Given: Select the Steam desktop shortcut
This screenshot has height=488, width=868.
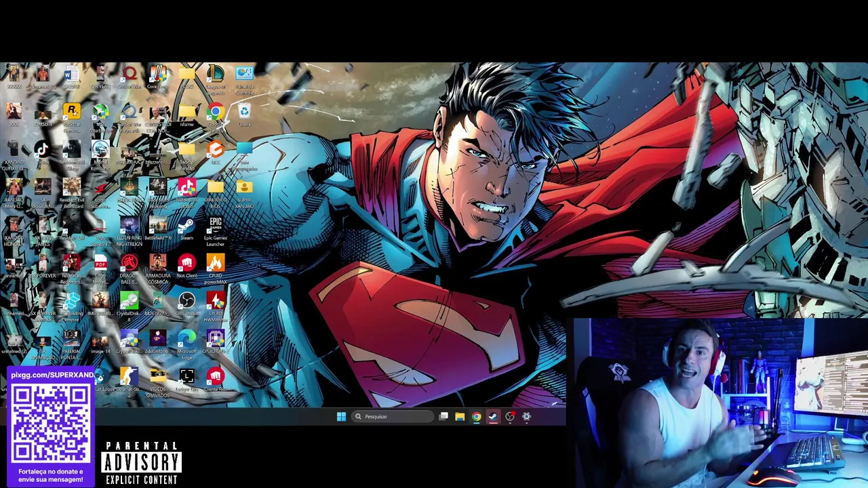Looking at the screenshot, I should tap(187, 229).
